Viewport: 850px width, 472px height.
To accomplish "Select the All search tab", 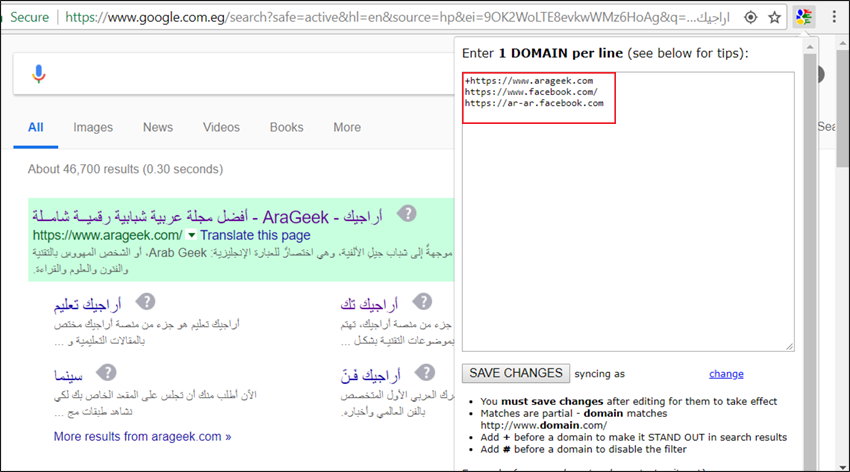I will (x=36, y=127).
